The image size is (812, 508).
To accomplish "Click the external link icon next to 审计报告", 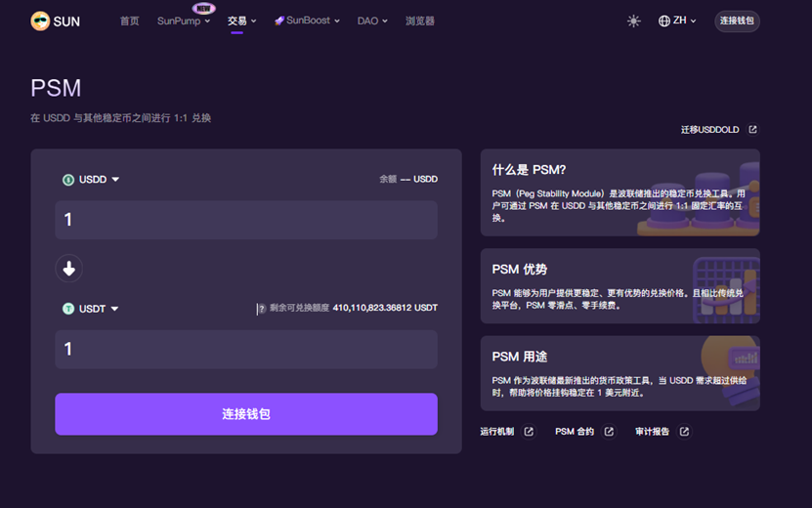I will pos(684,432).
